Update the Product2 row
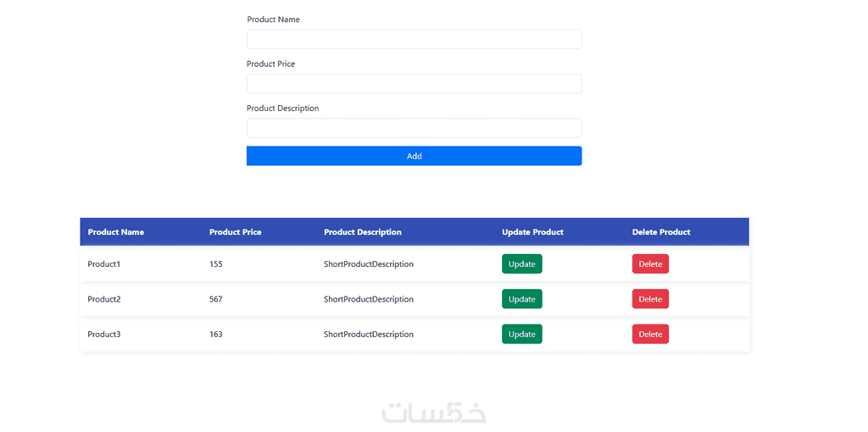This screenshot has height=432, width=868. click(522, 299)
